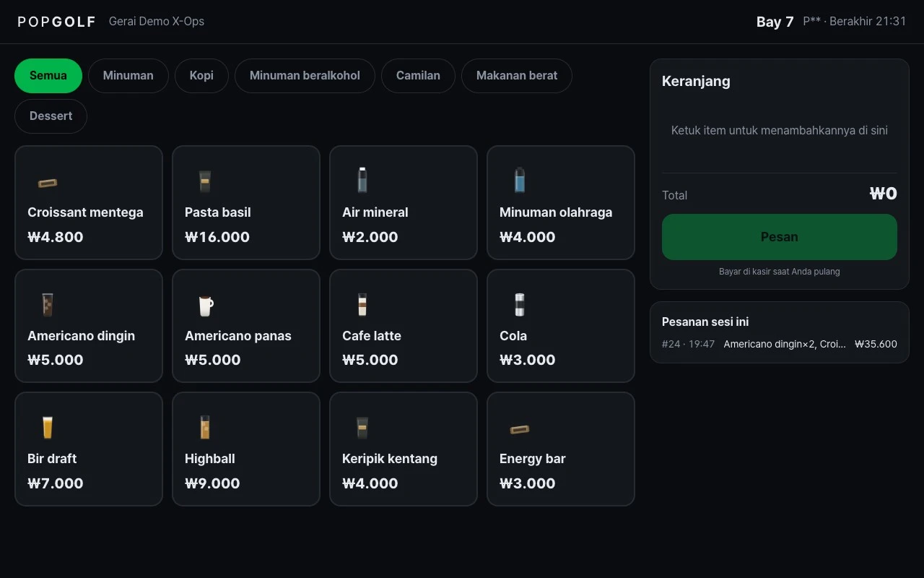This screenshot has width=924, height=578.
Task: Click the Bay 7 label
Action: (775, 22)
